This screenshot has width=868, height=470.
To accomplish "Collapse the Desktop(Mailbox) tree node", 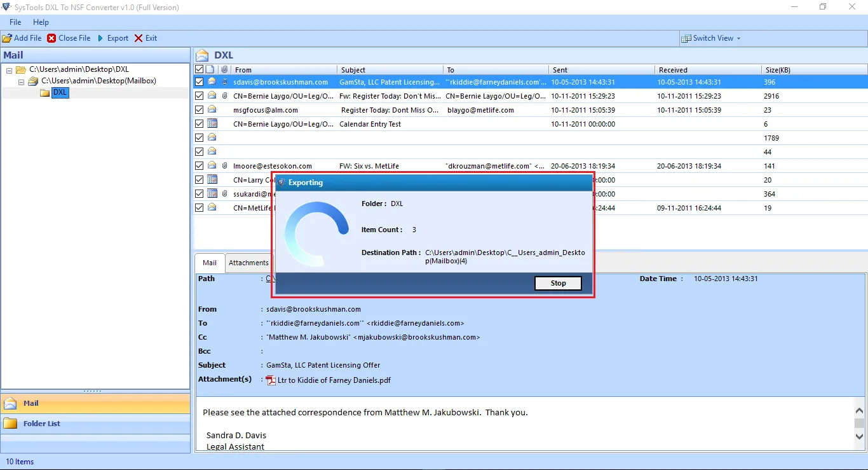I will click(x=21, y=81).
